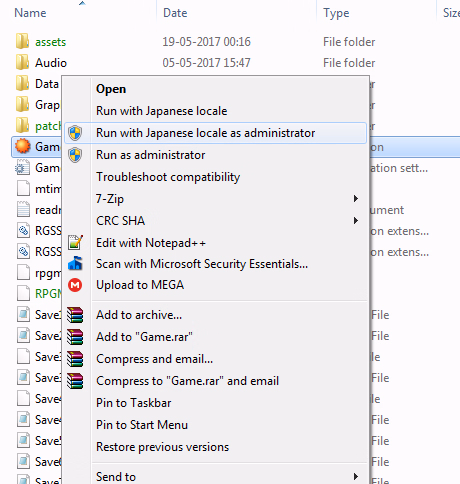
Task: Expand the 7-Zip submenu arrow
Action: pyautogui.click(x=356, y=199)
